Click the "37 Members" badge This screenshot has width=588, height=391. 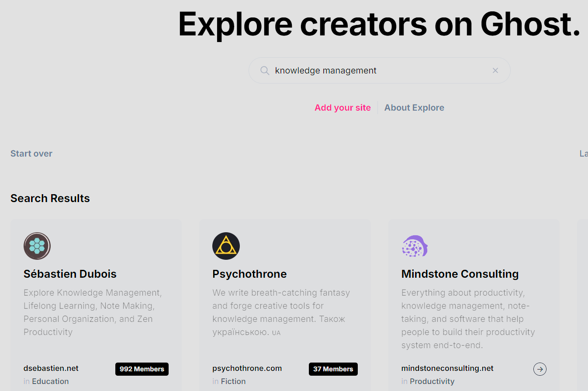[x=333, y=369]
